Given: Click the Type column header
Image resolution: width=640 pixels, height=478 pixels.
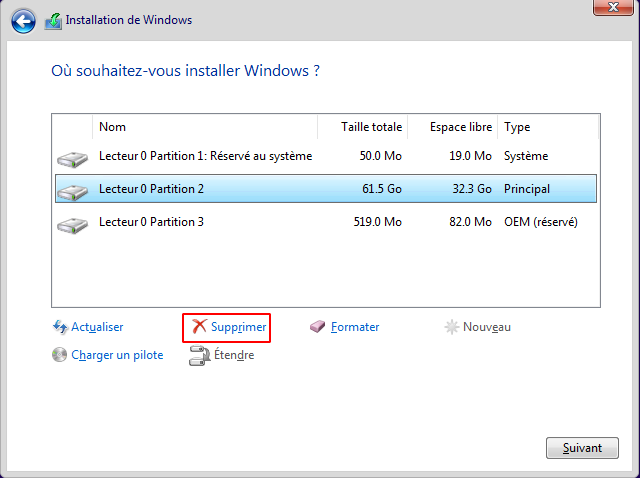Looking at the screenshot, I should [547, 127].
